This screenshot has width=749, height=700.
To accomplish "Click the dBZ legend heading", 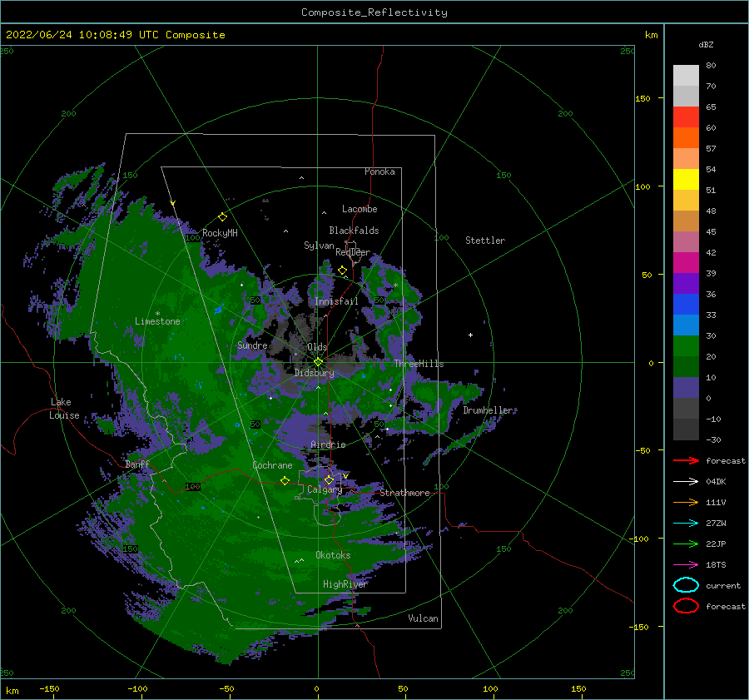I will coord(706,44).
